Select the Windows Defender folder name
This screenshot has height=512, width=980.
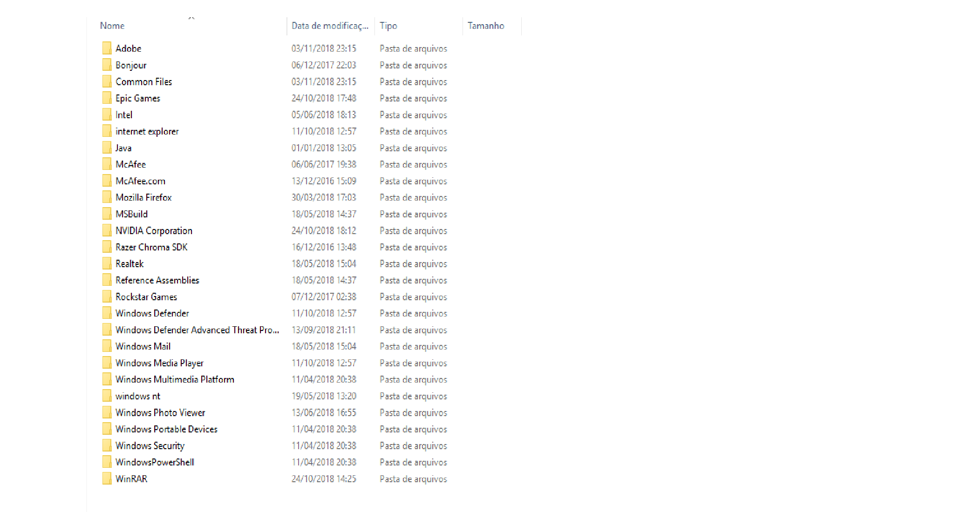(x=152, y=313)
